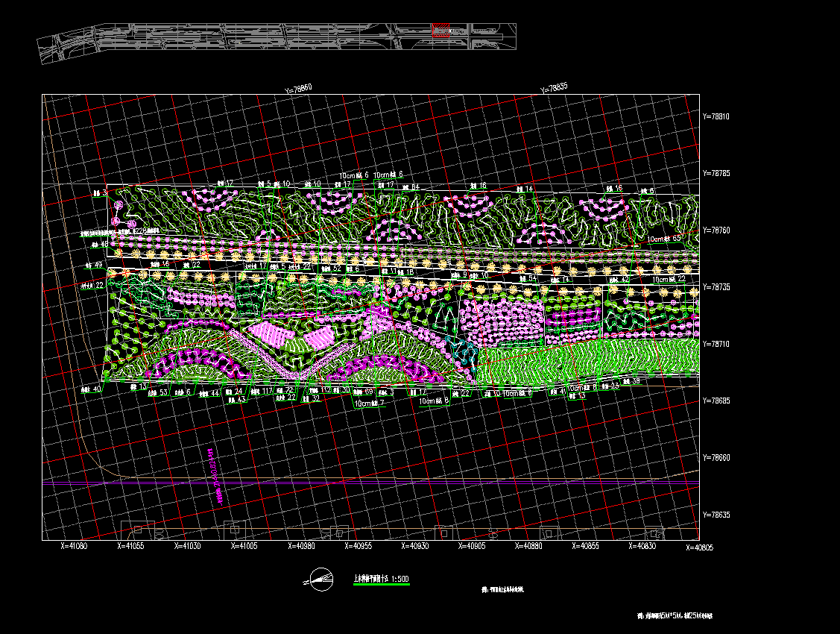Select the '10cm' plant label with count 22
The image size is (840, 634).
[x=669, y=279]
